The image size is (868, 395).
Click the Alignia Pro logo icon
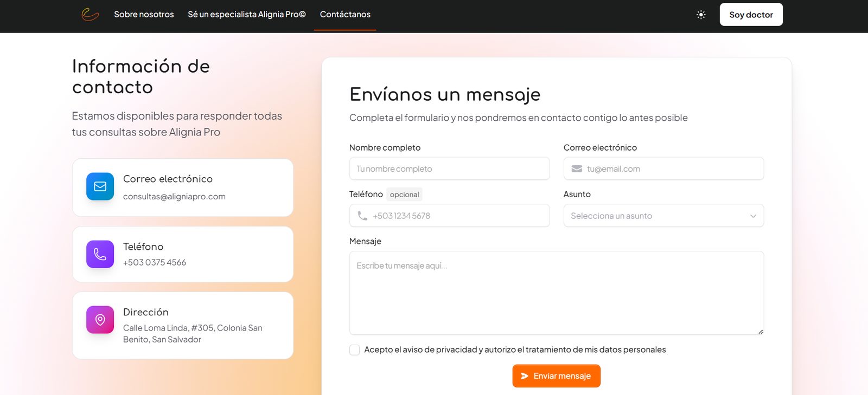click(90, 15)
